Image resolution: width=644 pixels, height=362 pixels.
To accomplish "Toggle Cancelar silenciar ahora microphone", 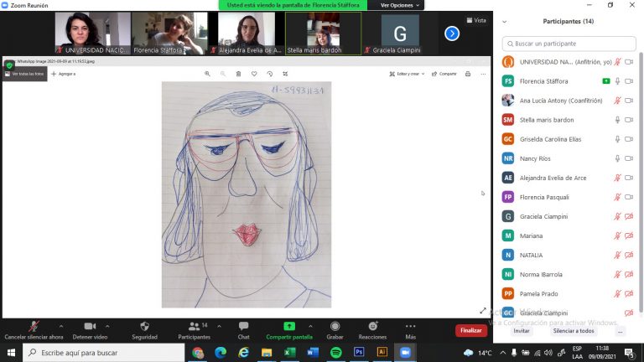I will coord(34,326).
